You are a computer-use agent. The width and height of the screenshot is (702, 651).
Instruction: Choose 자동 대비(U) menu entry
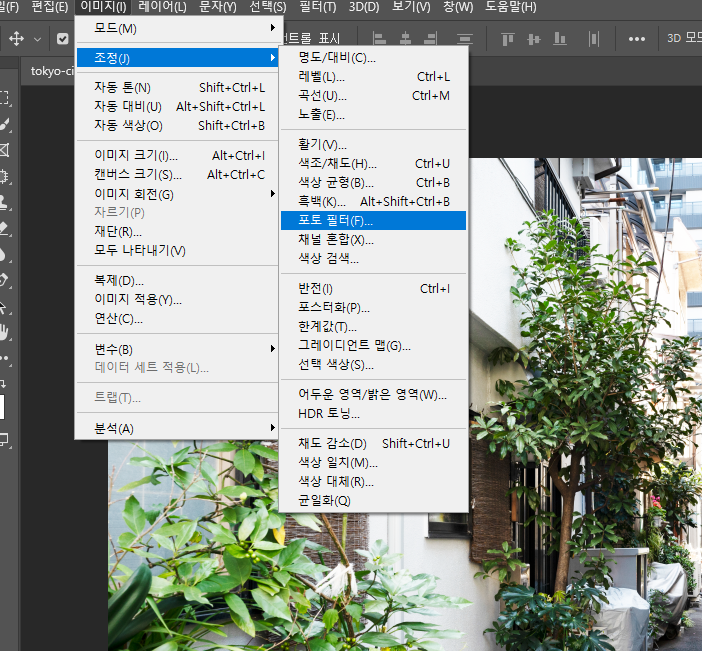pos(177,107)
